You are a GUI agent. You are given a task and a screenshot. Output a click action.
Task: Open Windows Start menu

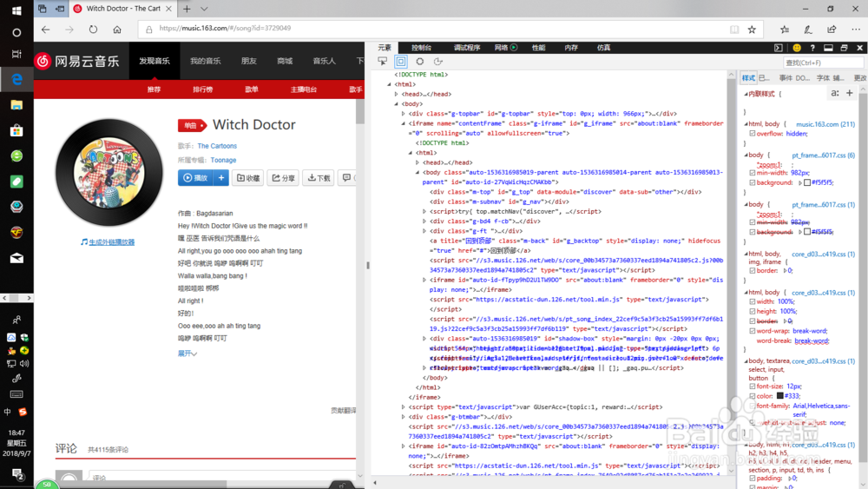[16, 10]
